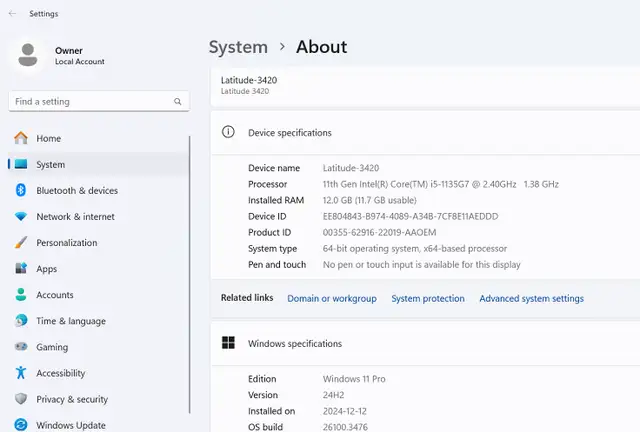Click the Owner profile avatar

[28, 55]
